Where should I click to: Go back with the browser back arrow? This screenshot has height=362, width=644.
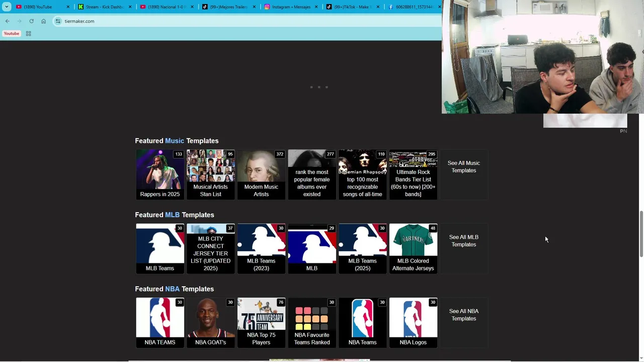coord(7,21)
